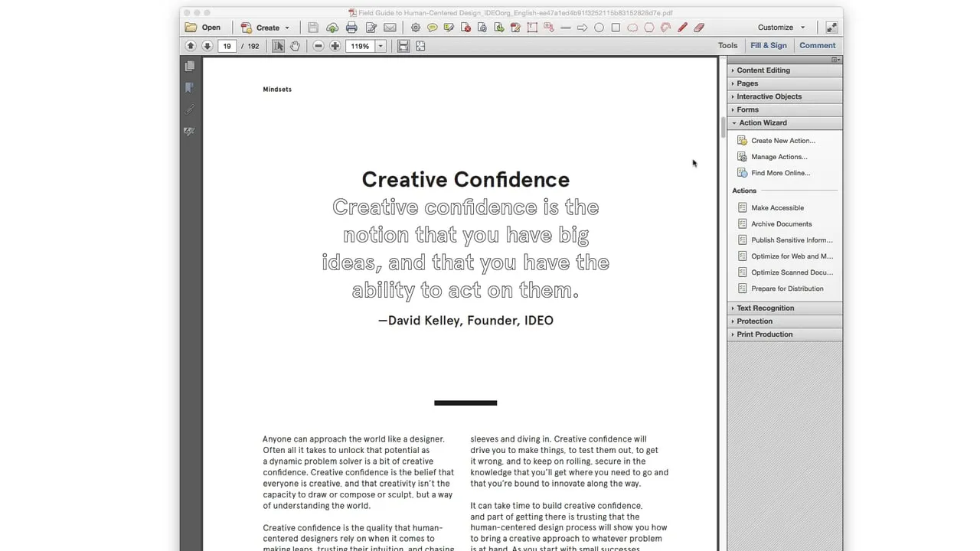Screen dimensions: 980x551
Task: Zoom out with the minus button
Action: (x=318, y=46)
